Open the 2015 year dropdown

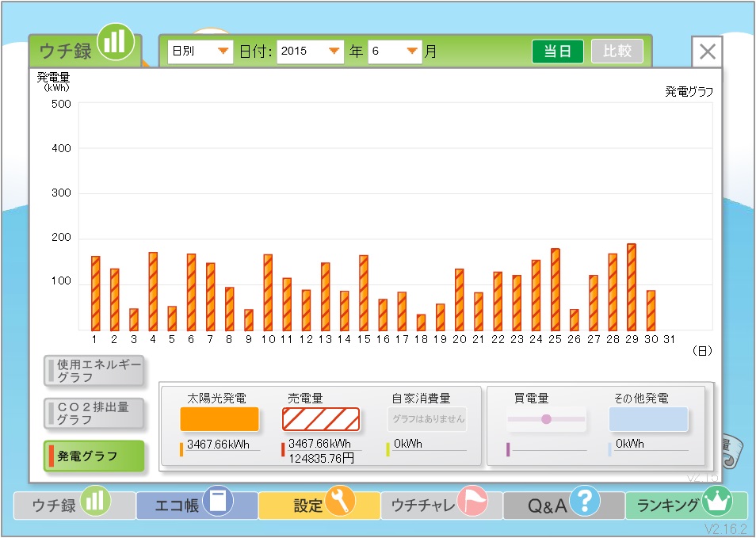[310, 51]
